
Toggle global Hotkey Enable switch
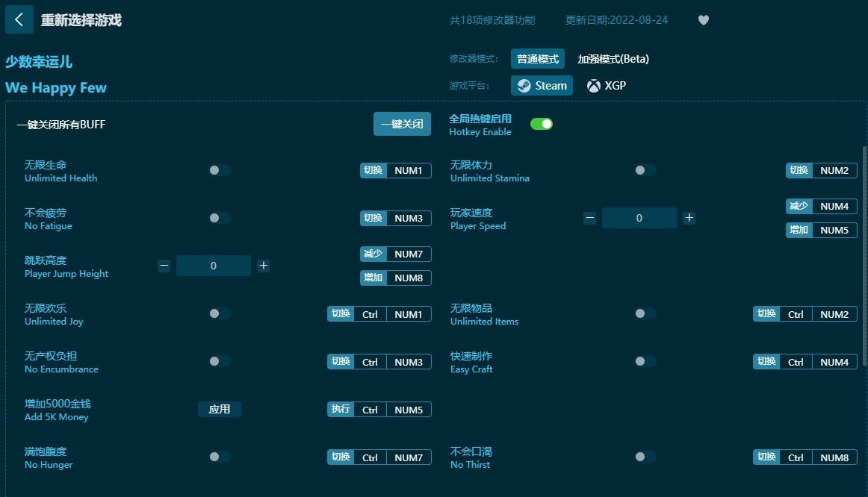click(x=542, y=124)
